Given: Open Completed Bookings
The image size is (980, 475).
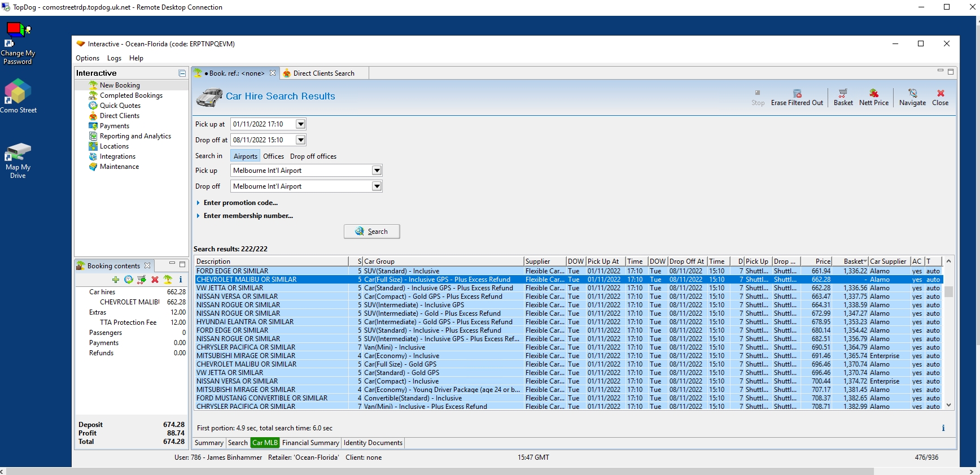Looking at the screenshot, I should tap(131, 95).
